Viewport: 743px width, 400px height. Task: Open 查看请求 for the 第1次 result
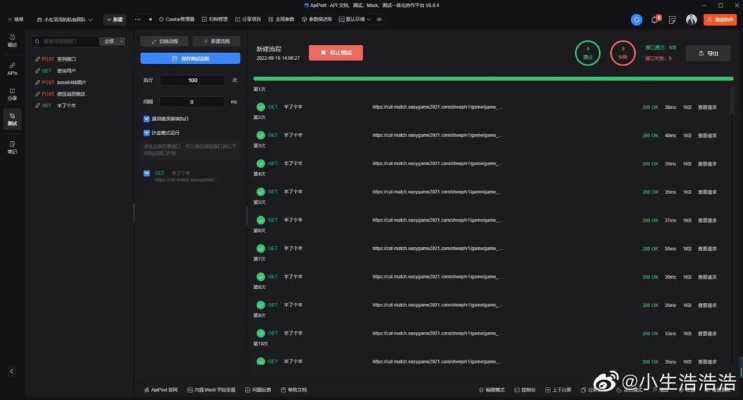tap(707, 107)
